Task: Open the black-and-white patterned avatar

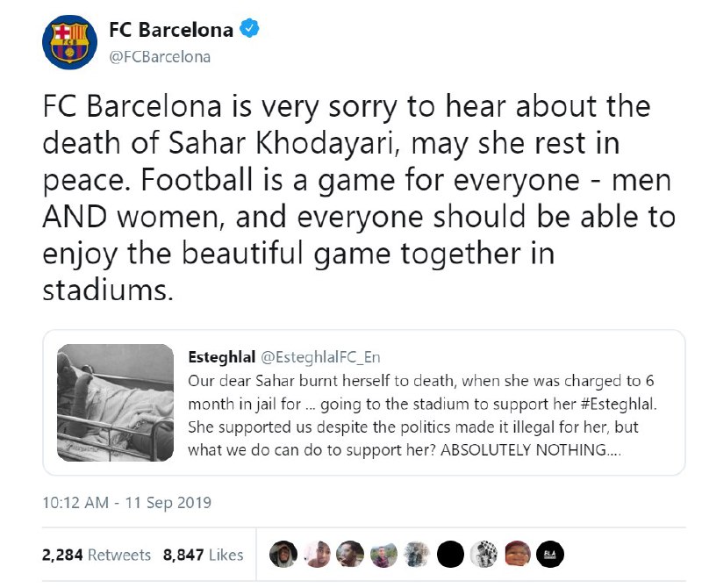Action: pyautogui.click(x=483, y=554)
